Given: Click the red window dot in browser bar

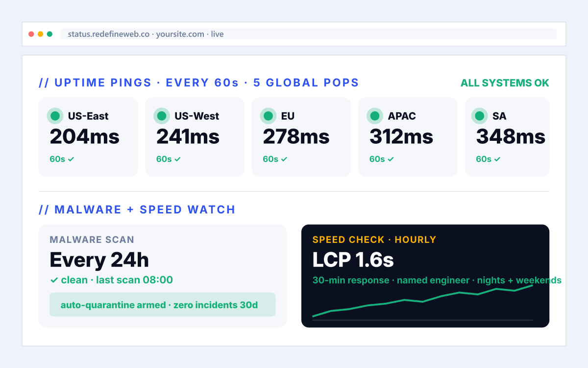Looking at the screenshot, I should click(31, 34).
